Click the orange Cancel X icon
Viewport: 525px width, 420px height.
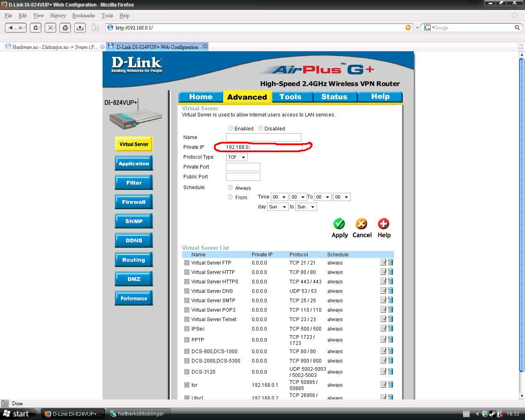pos(361,224)
